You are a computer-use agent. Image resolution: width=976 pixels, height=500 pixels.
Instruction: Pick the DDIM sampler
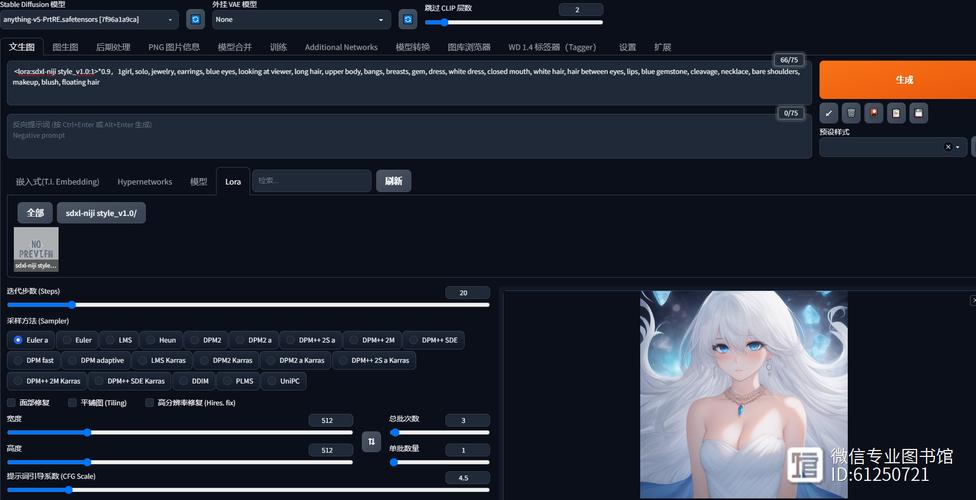[x=194, y=380]
